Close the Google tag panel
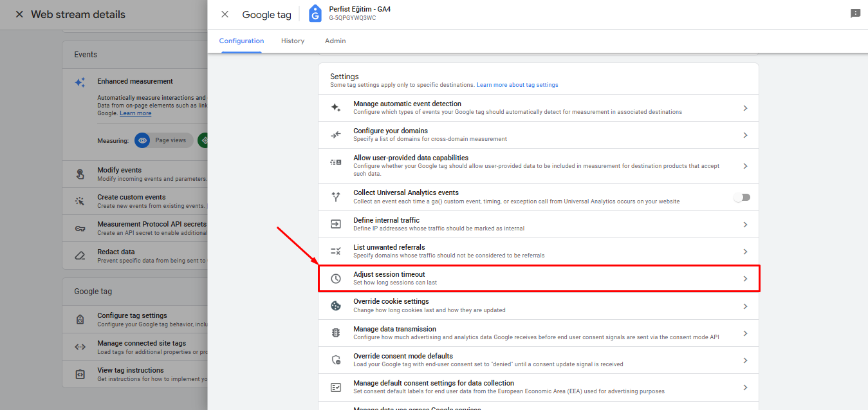Image resolution: width=868 pixels, height=410 pixels. (225, 14)
